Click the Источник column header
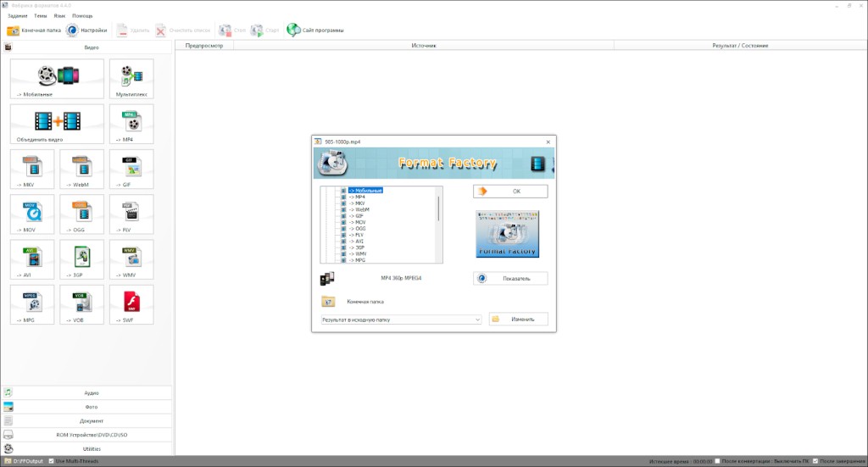 click(x=424, y=46)
